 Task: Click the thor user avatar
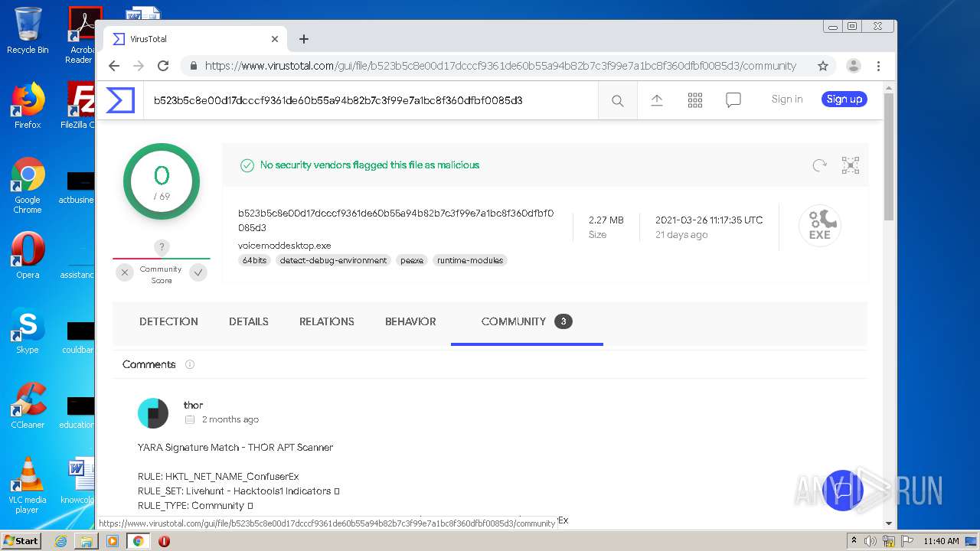tap(153, 412)
